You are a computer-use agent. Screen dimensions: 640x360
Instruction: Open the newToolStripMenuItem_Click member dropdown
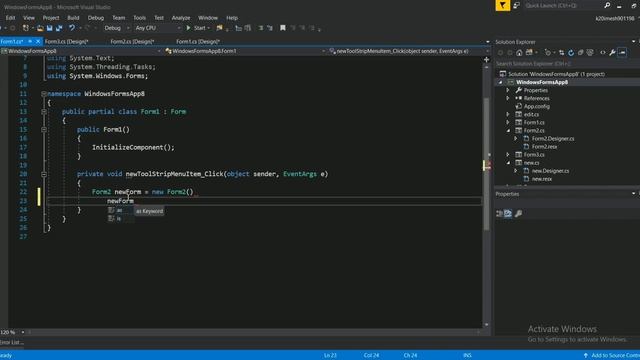[x=409, y=51]
